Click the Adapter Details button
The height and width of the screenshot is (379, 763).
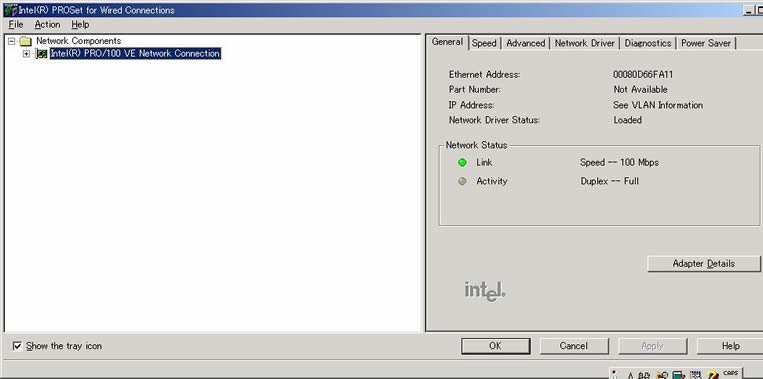[704, 264]
